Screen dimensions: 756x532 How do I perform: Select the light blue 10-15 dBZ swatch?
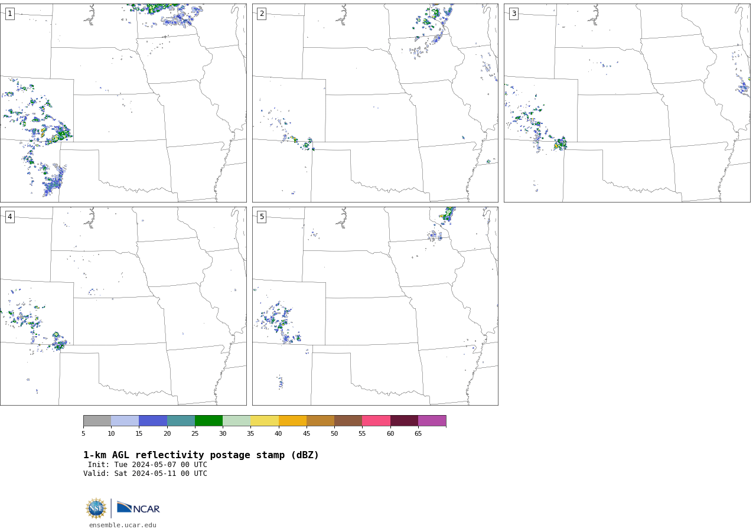pos(125,420)
